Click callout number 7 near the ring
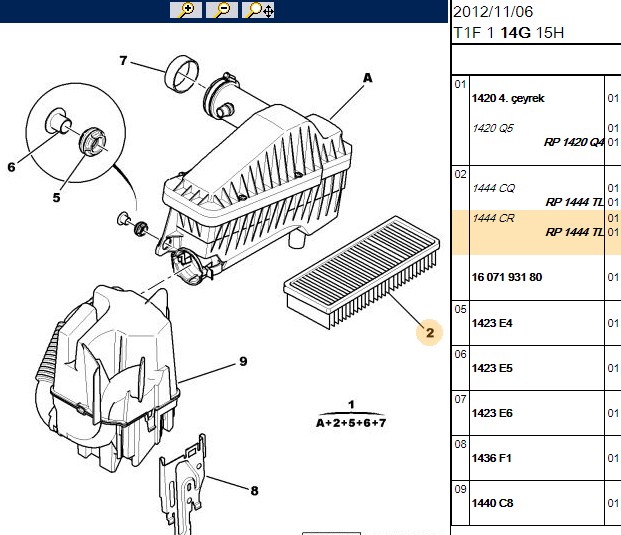The height and width of the screenshot is (535, 621). coord(124,61)
